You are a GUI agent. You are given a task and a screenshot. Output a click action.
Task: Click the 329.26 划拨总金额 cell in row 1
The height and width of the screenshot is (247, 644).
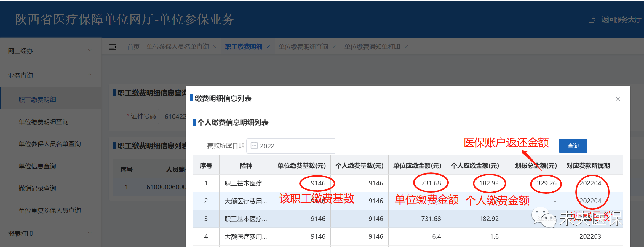[546, 183]
